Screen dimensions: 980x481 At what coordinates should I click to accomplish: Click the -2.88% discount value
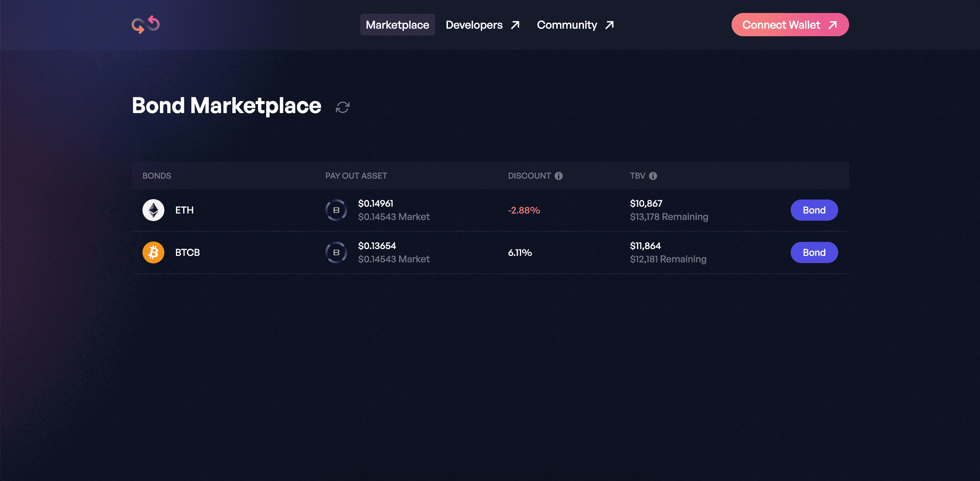524,210
